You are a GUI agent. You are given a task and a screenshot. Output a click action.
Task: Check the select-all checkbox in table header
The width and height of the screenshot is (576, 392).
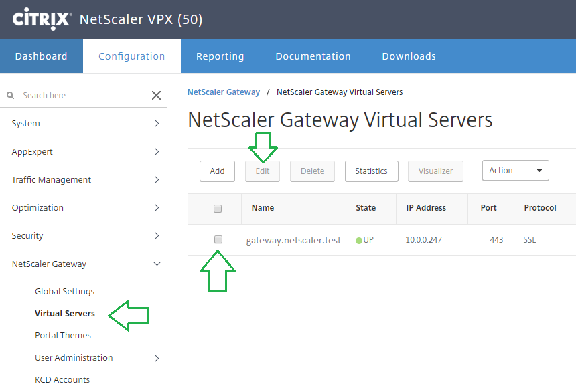[217, 209]
